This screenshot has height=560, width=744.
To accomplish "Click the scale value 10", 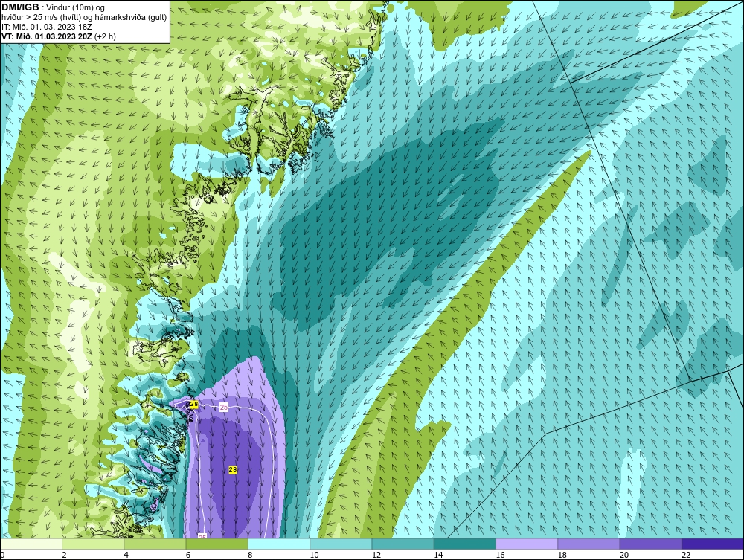I will pos(314,555).
